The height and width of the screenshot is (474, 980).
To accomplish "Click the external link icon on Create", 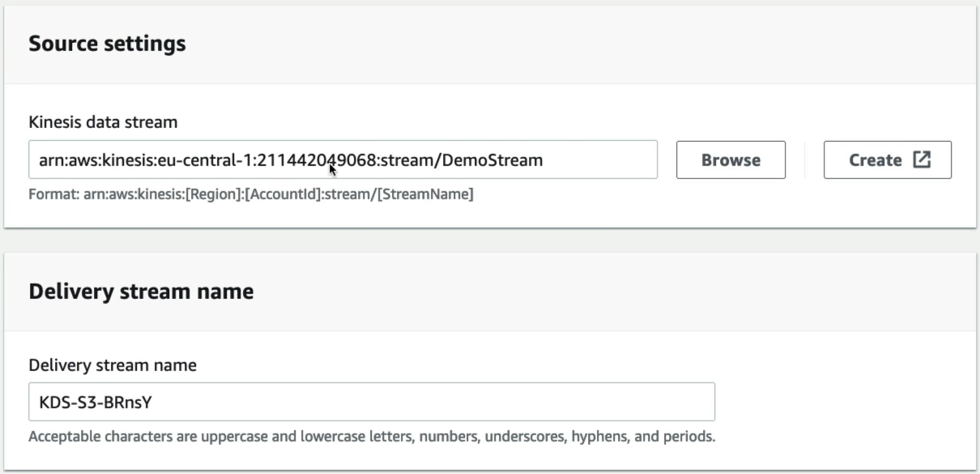I will pos(922,160).
